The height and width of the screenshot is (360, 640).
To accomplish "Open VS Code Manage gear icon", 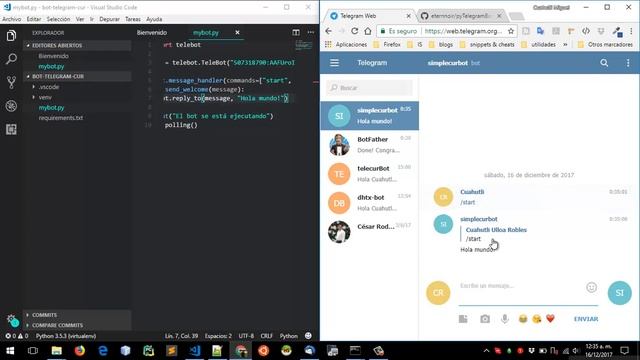I will [12, 321].
